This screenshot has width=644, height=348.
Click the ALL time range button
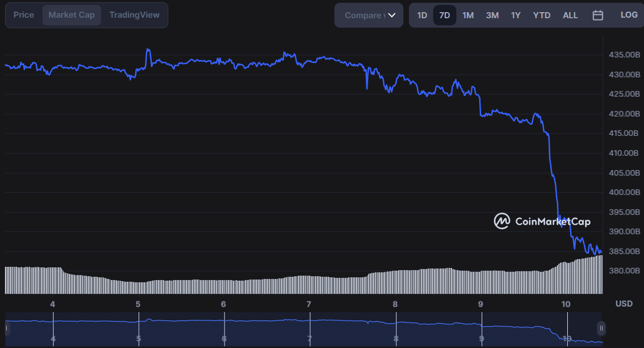[x=570, y=15]
